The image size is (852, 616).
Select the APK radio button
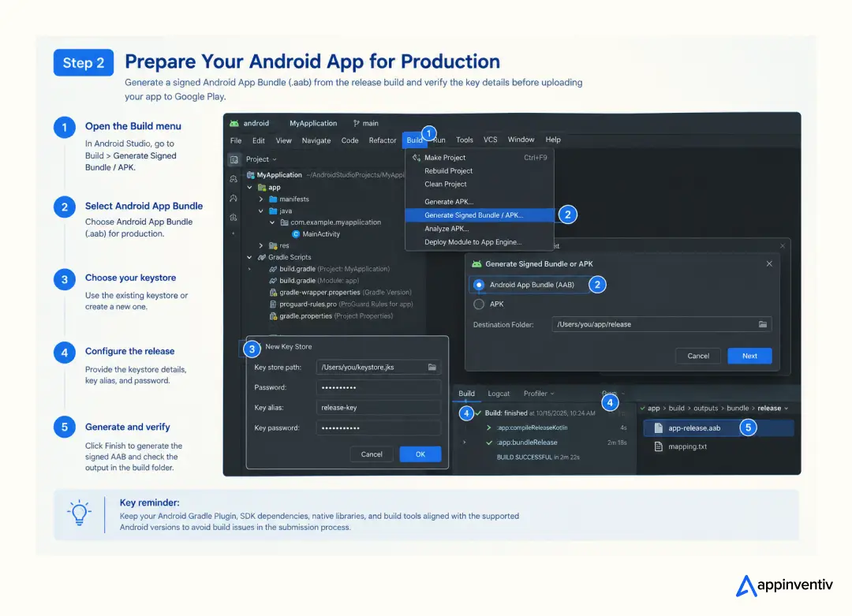point(479,304)
